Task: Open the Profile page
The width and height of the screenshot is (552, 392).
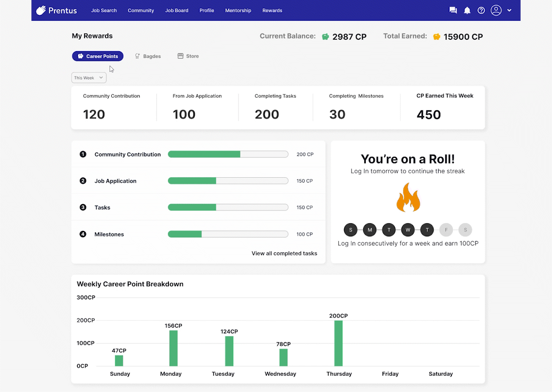Action: pyautogui.click(x=207, y=11)
